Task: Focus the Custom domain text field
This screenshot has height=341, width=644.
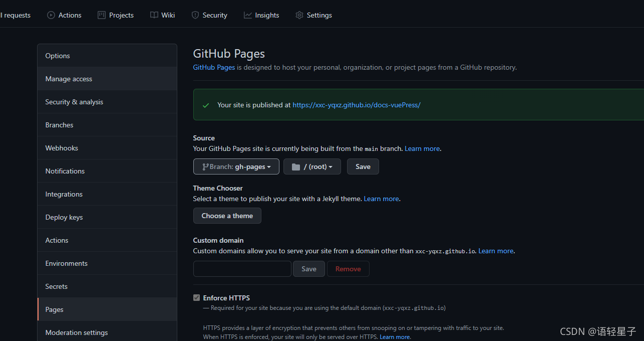Action: click(242, 269)
